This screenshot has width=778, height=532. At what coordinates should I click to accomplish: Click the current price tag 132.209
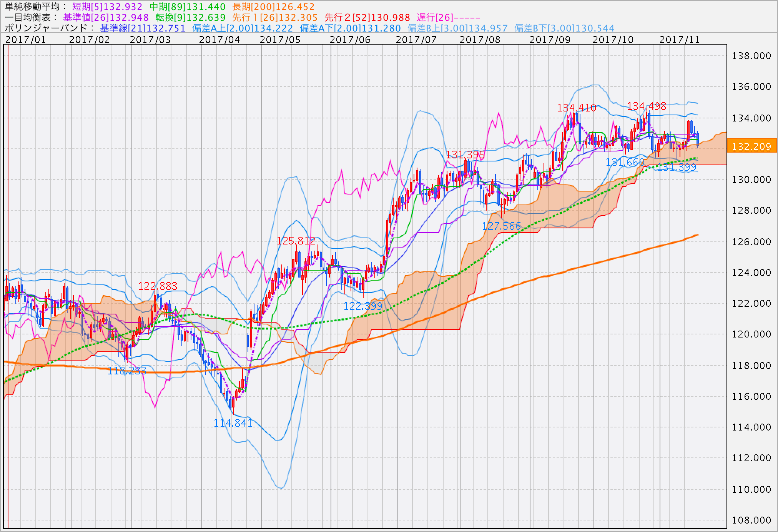point(752,146)
